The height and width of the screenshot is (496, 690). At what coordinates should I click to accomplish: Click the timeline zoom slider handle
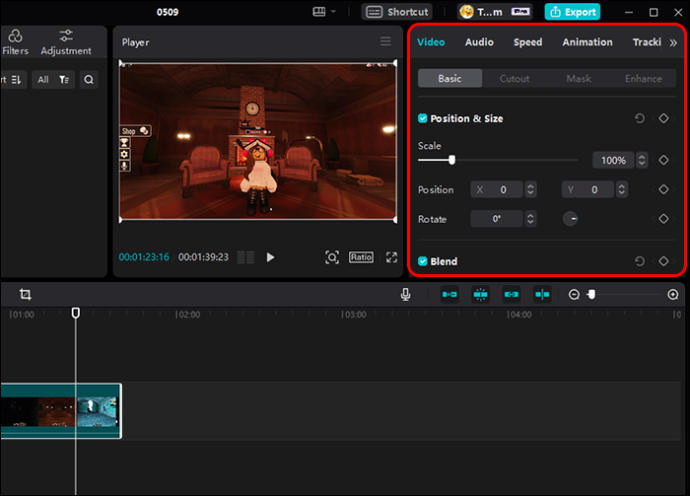pyautogui.click(x=591, y=294)
